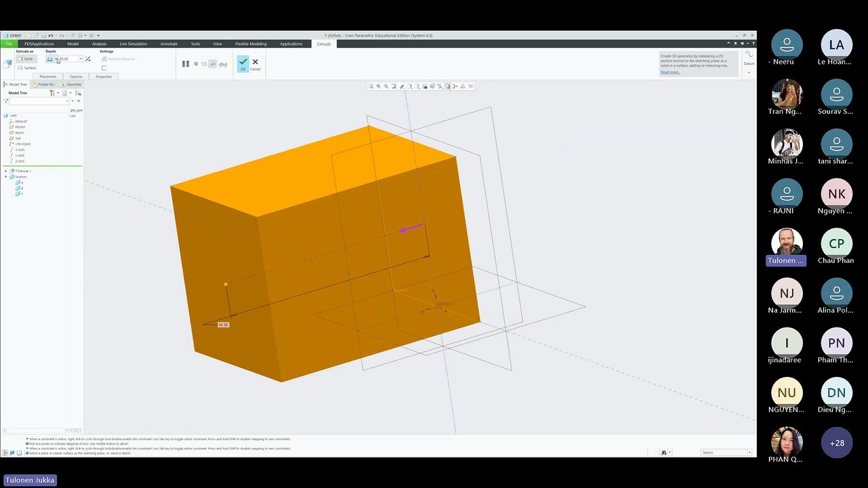Open the Properties slide-down panel
The width and height of the screenshot is (868, 488).
click(104, 77)
